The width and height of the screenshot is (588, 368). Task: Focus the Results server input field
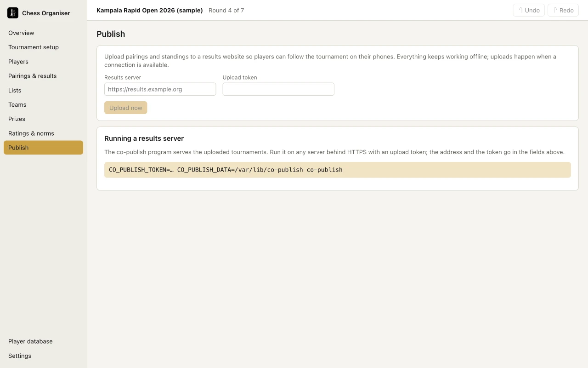coord(160,89)
